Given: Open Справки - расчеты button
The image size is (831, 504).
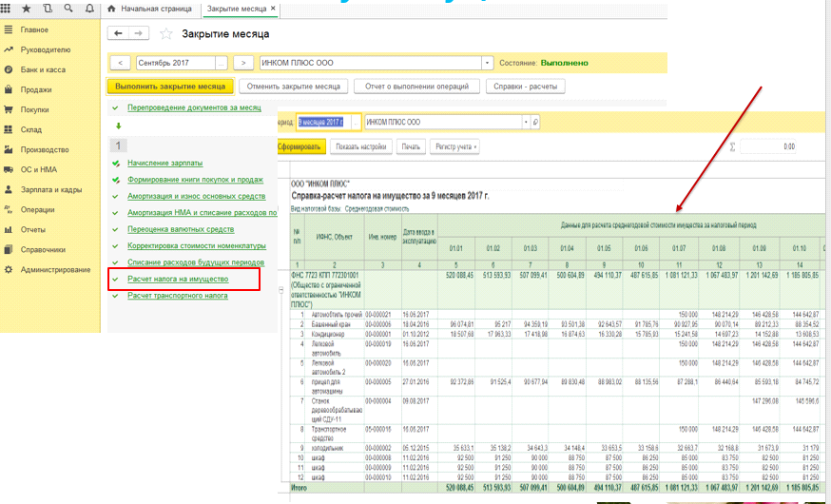Looking at the screenshot, I should (525, 87).
